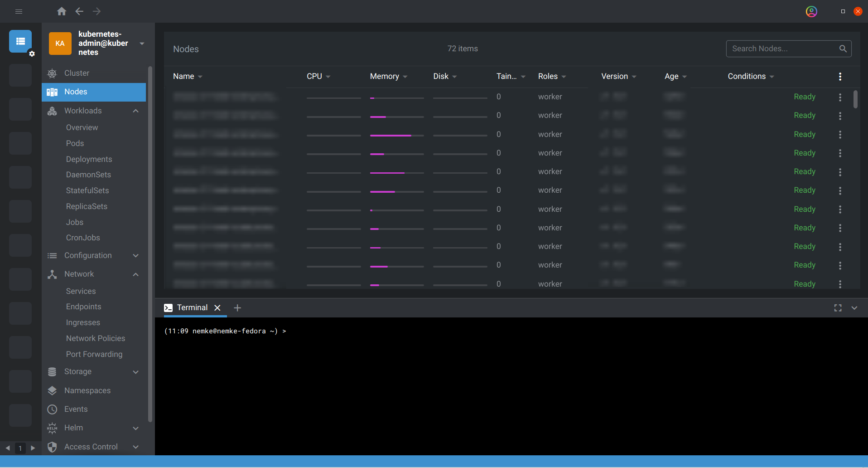Expand the Storage section
The height and width of the screenshot is (468, 868).
click(x=135, y=372)
